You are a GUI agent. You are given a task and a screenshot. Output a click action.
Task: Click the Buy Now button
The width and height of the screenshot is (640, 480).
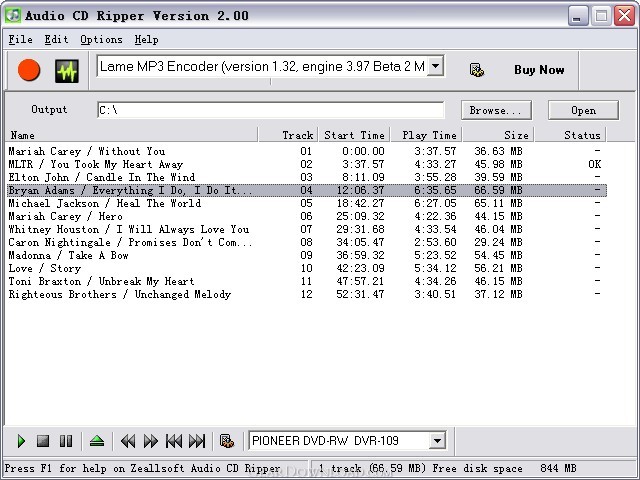click(x=539, y=70)
